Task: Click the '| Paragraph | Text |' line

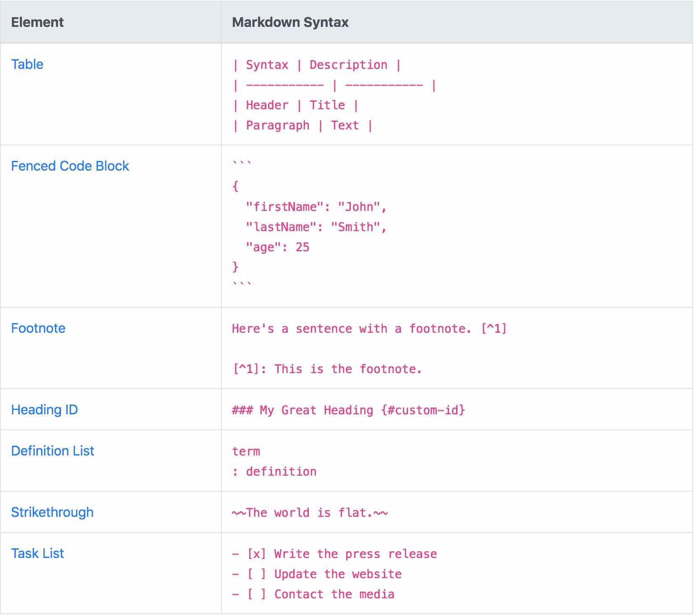Action: 302,126
